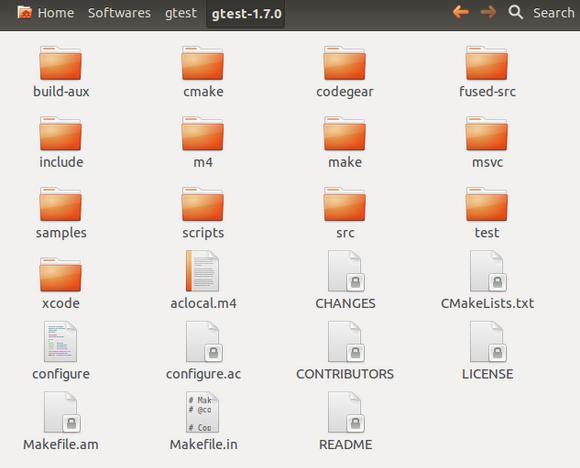Click the "xcode" folder name
The width and height of the screenshot is (580, 468).
click(61, 303)
